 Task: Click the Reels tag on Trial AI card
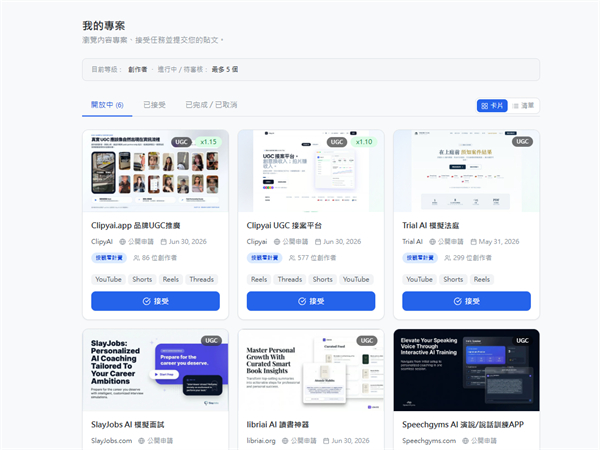[482, 279]
